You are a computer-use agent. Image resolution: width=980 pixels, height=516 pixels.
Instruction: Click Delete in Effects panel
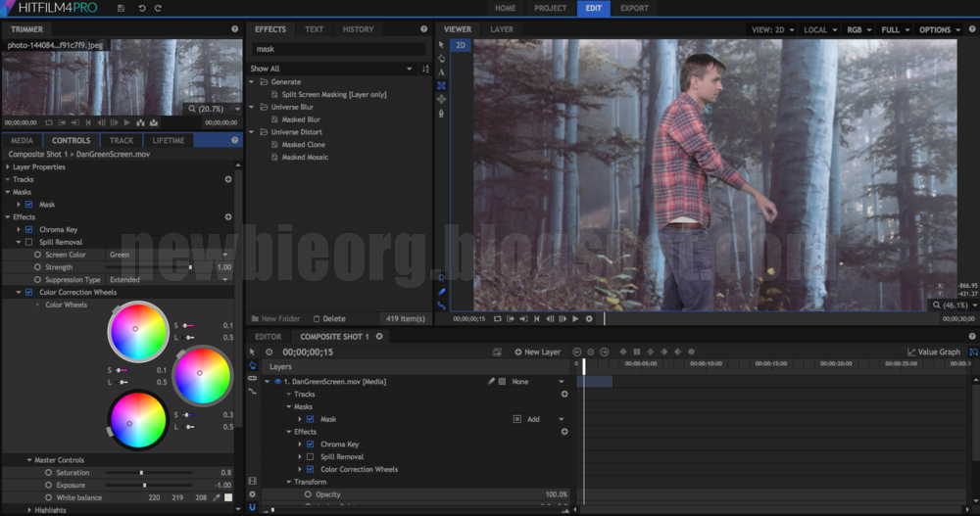click(329, 318)
